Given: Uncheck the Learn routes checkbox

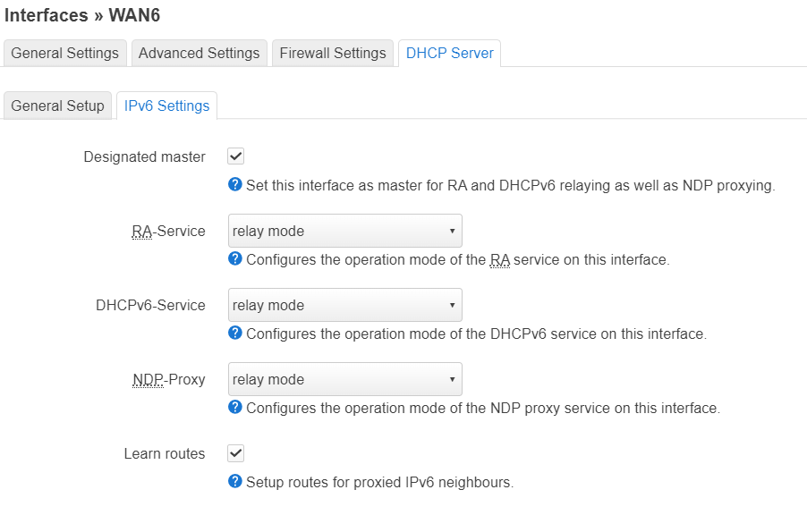Looking at the screenshot, I should [x=236, y=453].
